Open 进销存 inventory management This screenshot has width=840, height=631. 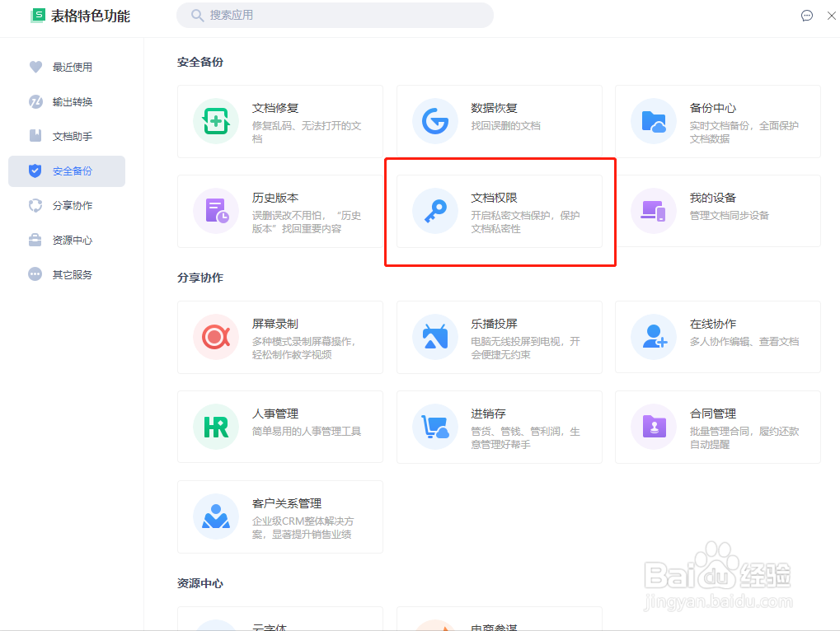(499, 428)
